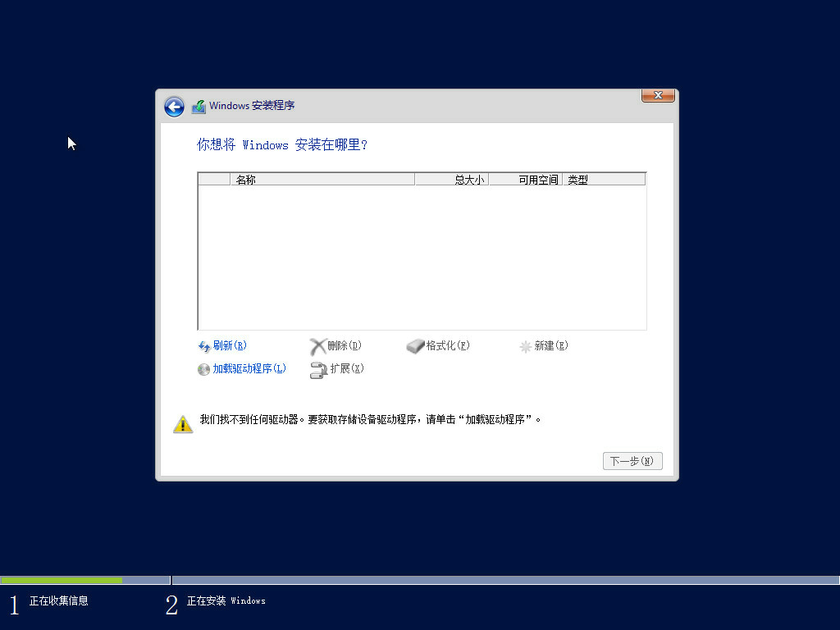
Task: Click the Format drive icon
Action: (x=415, y=347)
